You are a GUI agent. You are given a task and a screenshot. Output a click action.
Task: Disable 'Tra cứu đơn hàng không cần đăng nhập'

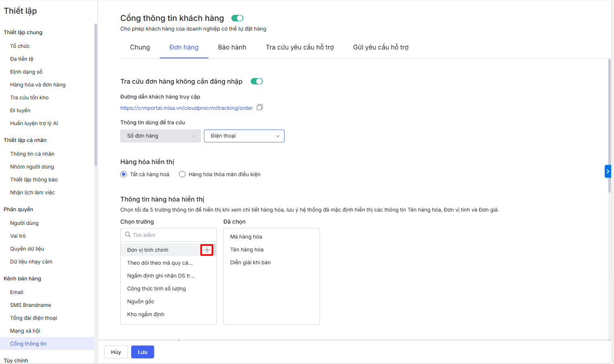[x=256, y=81]
